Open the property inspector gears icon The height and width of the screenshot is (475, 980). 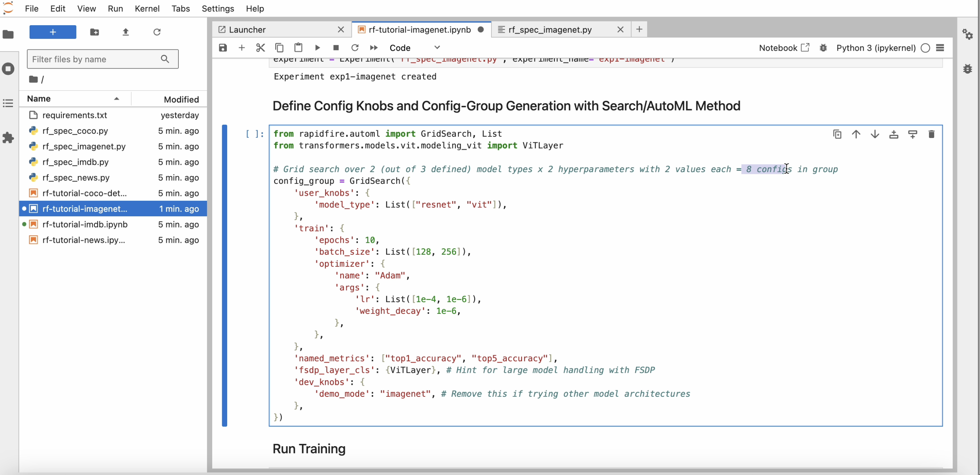(967, 34)
